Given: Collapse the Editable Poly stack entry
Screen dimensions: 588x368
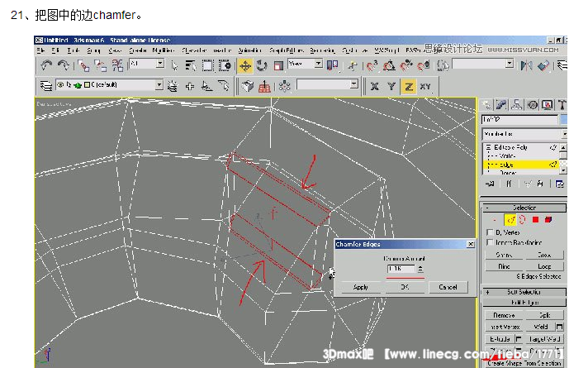Looking at the screenshot, I should [488, 147].
